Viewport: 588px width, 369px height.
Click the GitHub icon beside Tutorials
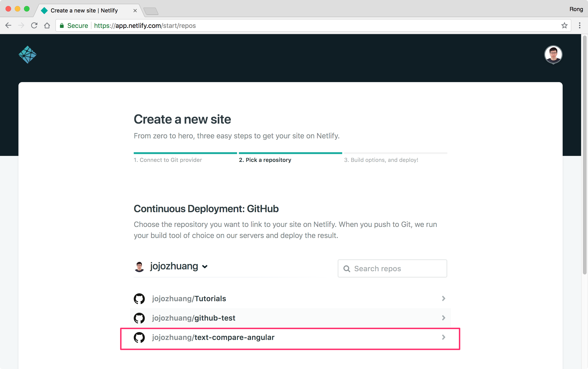point(139,298)
